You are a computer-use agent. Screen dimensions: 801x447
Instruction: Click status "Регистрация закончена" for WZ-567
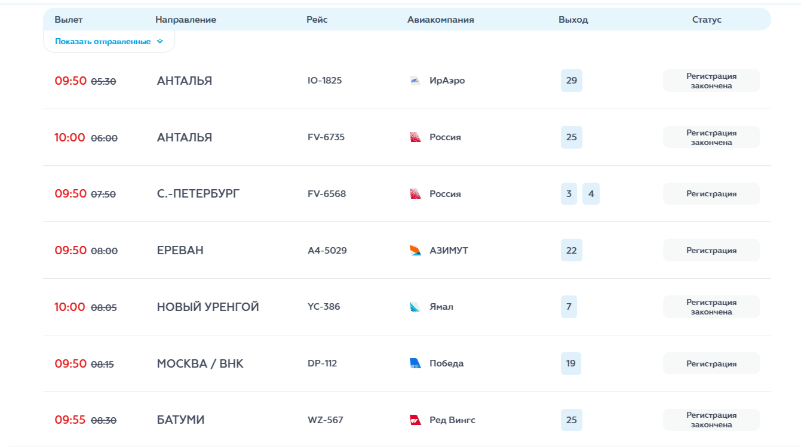coord(712,420)
